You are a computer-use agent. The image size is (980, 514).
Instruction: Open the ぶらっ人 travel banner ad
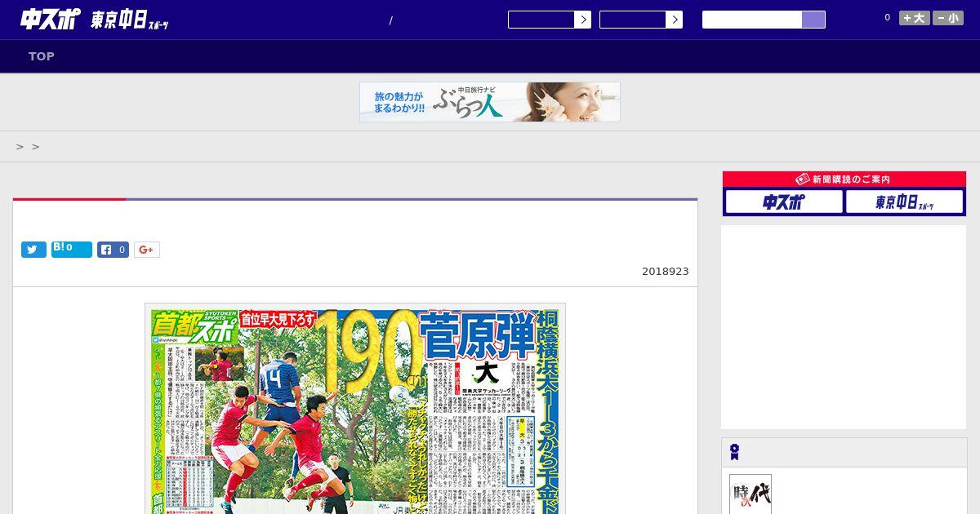point(490,102)
